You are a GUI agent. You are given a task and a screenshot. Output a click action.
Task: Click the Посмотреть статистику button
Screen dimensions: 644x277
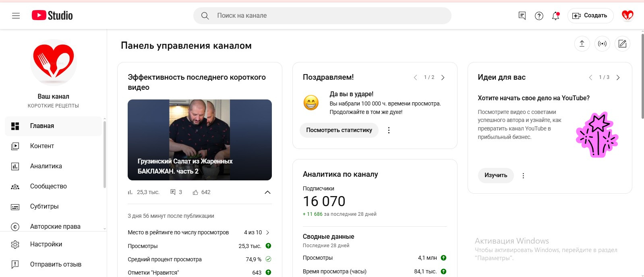click(339, 130)
